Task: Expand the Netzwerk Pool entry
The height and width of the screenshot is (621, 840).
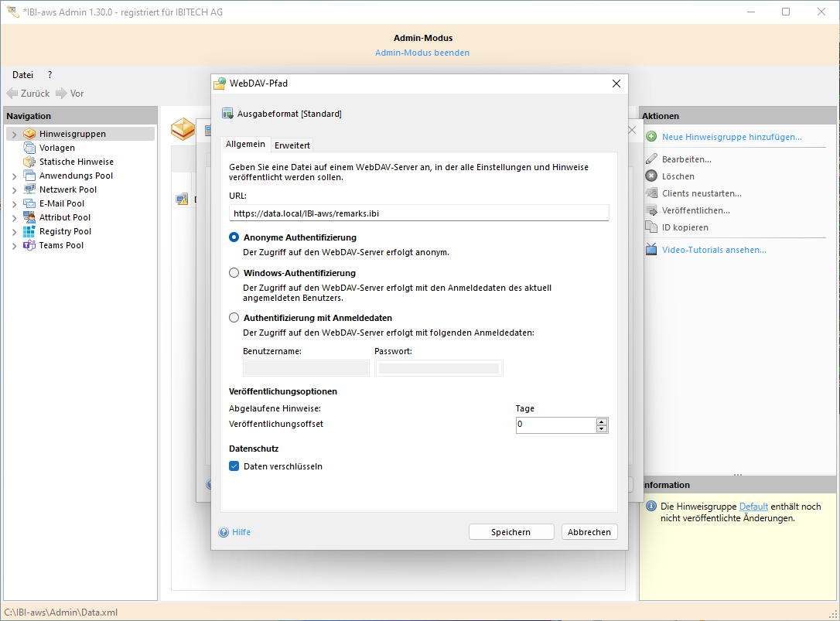Action: pos(14,189)
